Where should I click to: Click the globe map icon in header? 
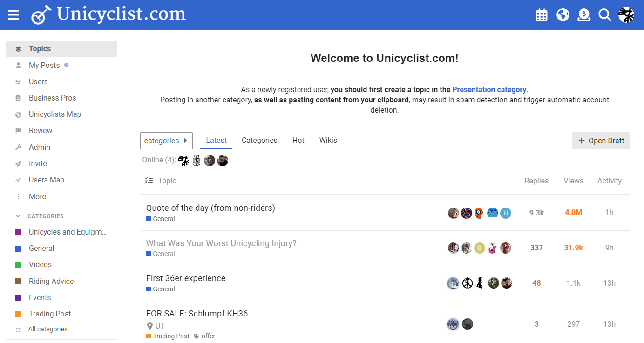pyautogui.click(x=563, y=15)
